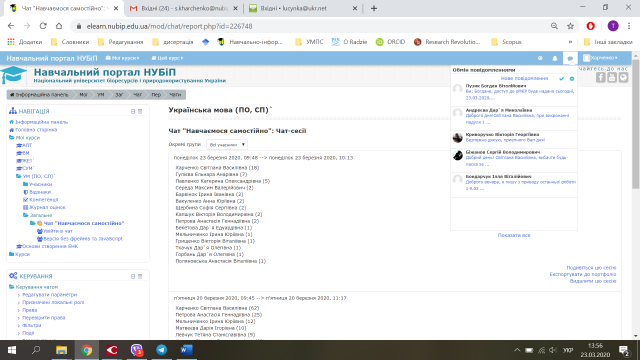
Task: Open Головна сторінка in navigation
Action: pyautogui.click(x=36, y=130)
